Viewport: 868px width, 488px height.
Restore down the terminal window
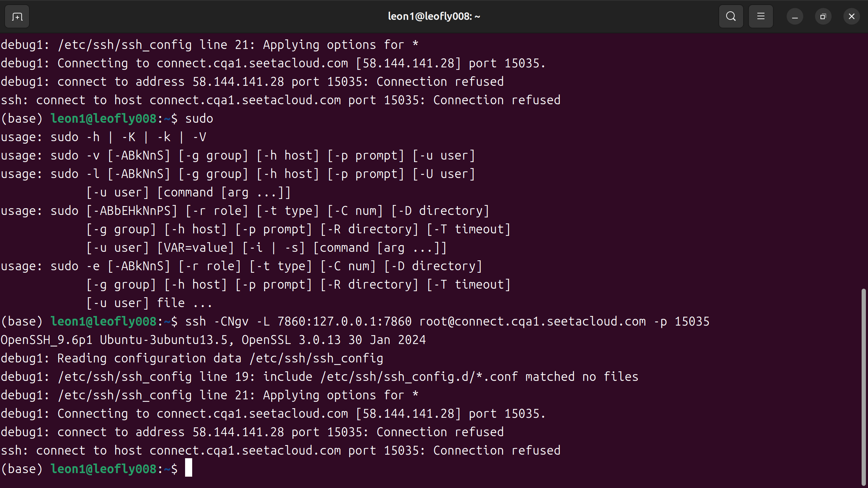pos(823,16)
